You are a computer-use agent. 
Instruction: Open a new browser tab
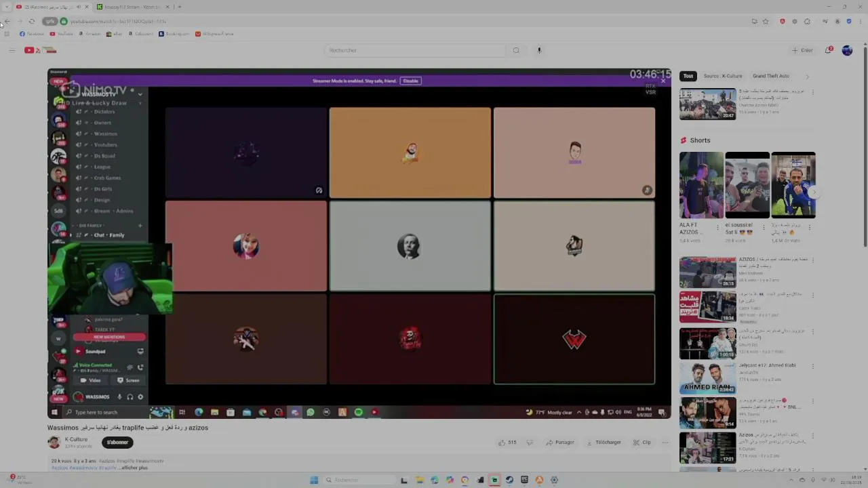(x=179, y=7)
